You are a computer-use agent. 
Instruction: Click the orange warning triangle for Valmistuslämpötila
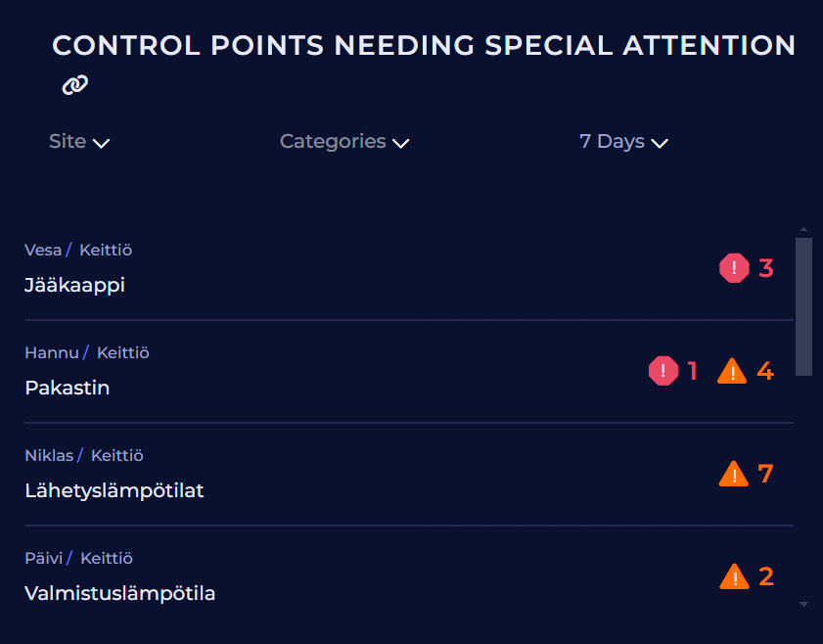734,576
